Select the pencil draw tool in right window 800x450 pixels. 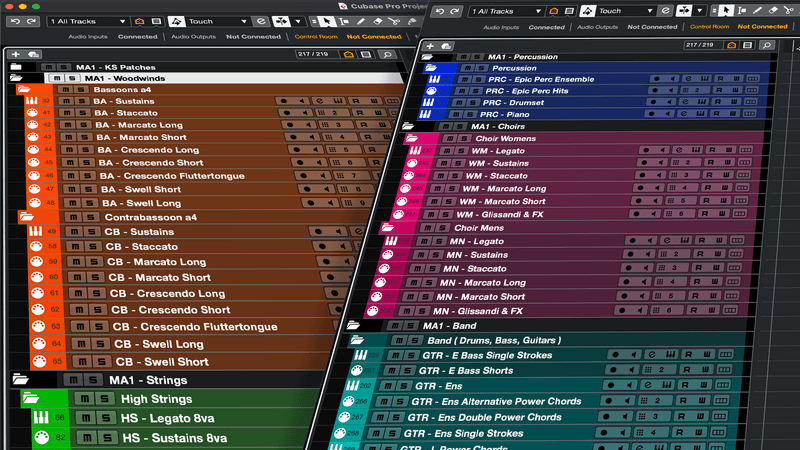pos(758,10)
